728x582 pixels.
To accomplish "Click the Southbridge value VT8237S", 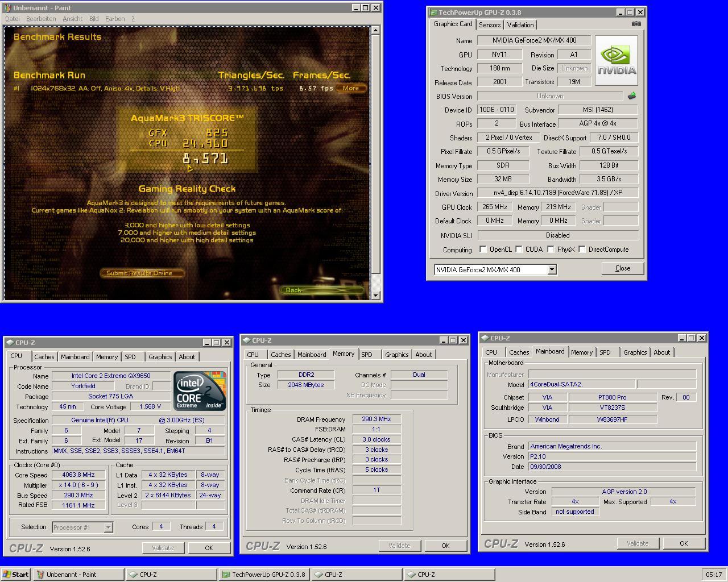I will (x=613, y=408).
